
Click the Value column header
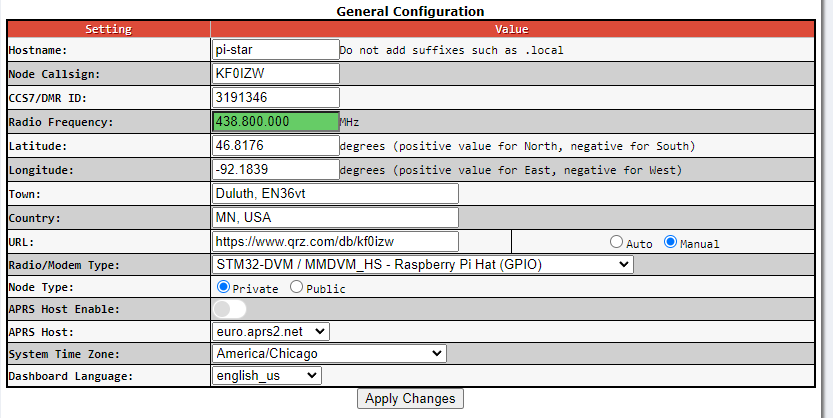[x=519, y=29]
